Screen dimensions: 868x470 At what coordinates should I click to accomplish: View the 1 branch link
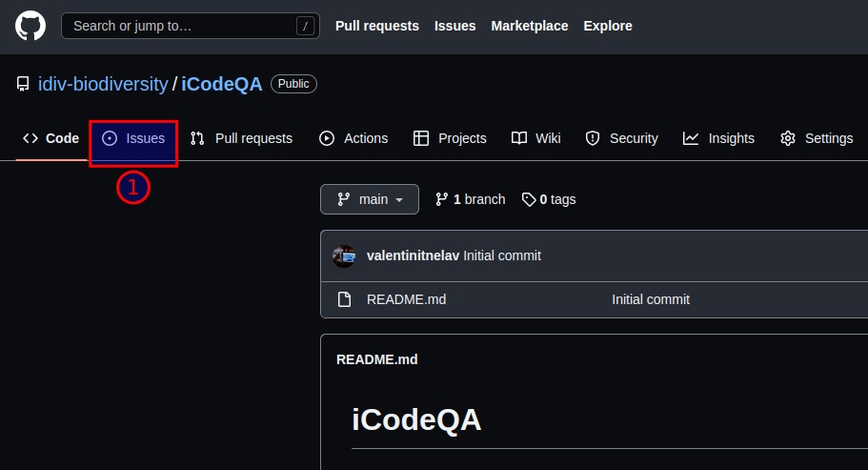click(x=471, y=199)
